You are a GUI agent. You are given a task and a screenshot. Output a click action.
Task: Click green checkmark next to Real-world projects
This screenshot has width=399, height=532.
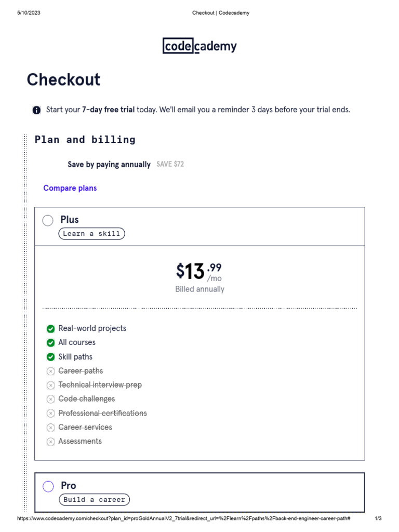(x=50, y=329)
